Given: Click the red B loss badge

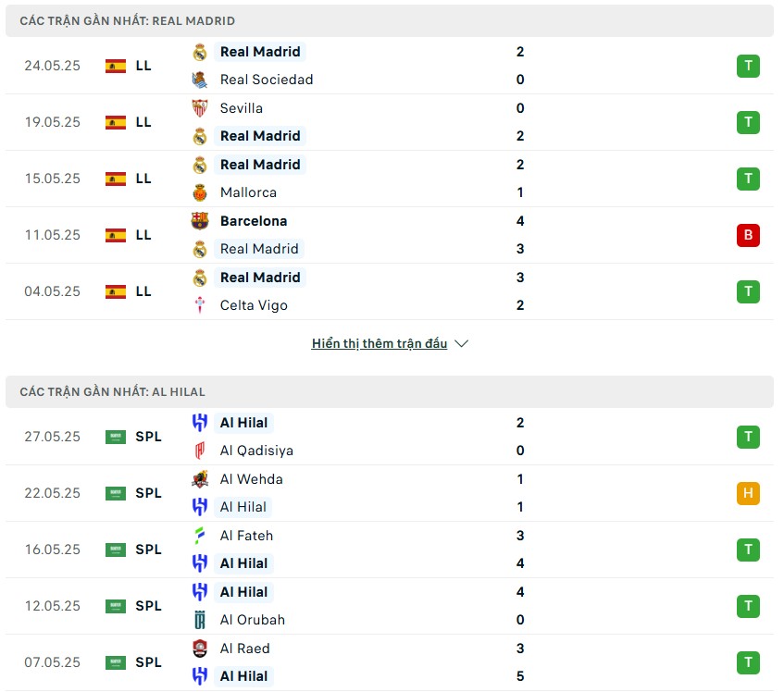Looking at the screenshot, I should (748, 235).
